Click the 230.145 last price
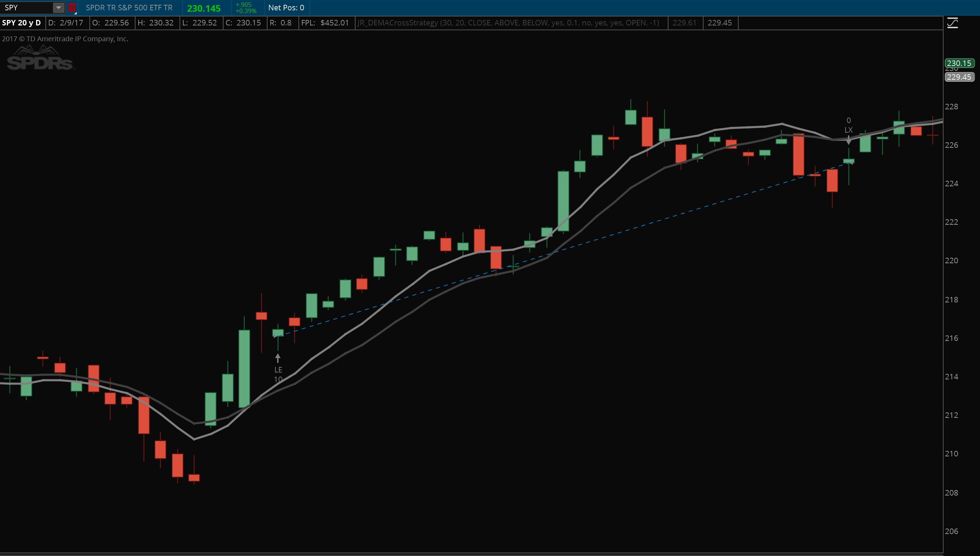Screen dimensions: 980x556 click(x=204, y=8)
